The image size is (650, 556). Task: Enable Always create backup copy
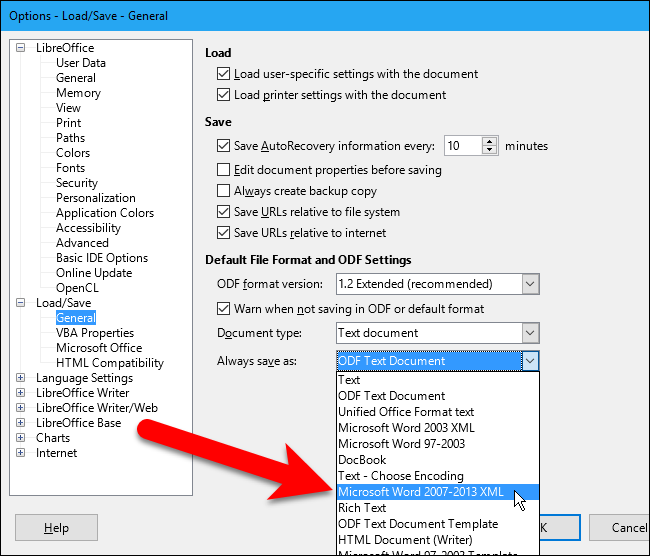pos(223,191)
